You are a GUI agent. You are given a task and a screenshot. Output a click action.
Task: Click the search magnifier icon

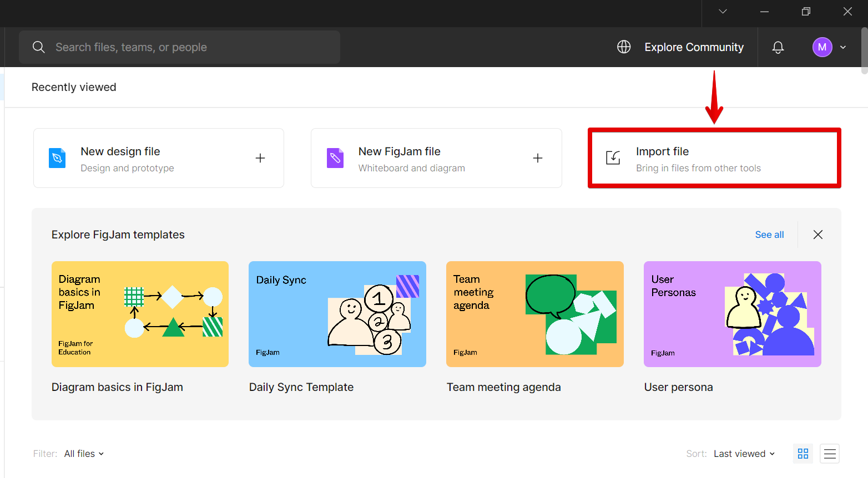tap(38, 47)
